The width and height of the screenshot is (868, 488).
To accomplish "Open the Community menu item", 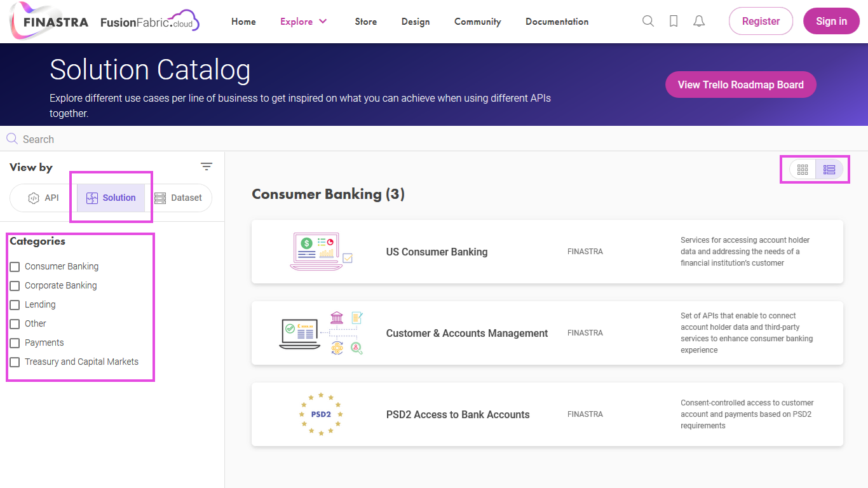I will click(x=478, y=22).
